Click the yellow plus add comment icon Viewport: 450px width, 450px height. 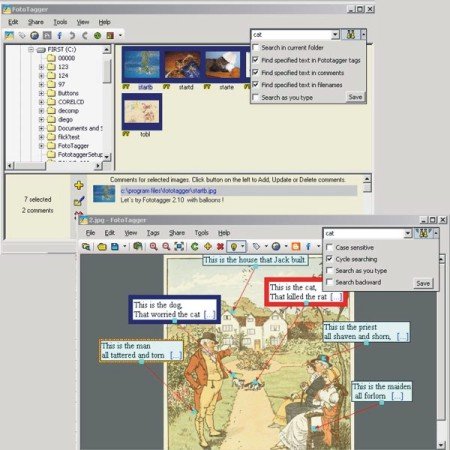(x=79, y=185)
